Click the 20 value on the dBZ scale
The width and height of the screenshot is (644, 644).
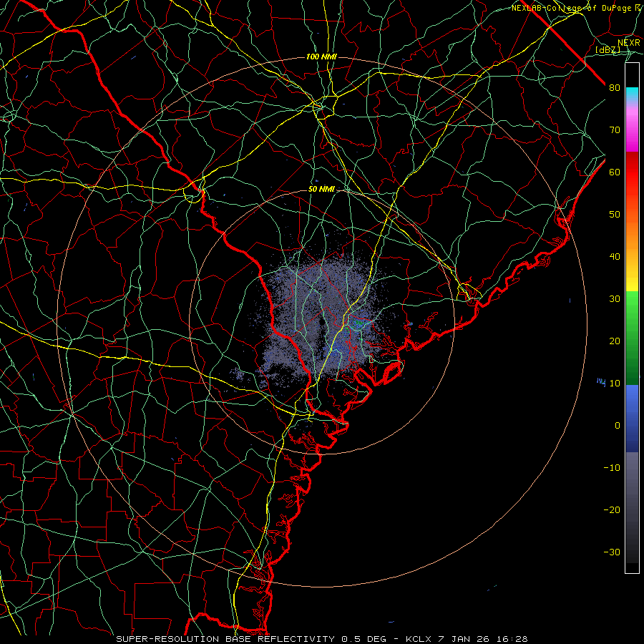click(615, 341)
